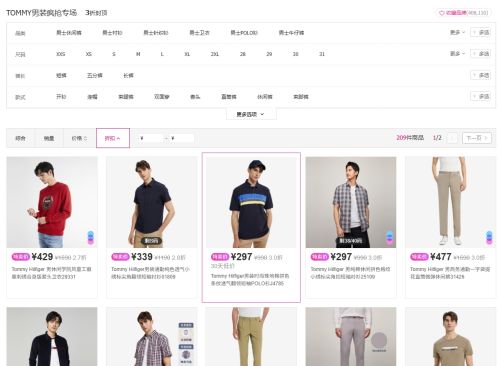This screenshot has height=366, width=500.
Task: Filter by 五分裤 length
Action: tap(95, 75)
